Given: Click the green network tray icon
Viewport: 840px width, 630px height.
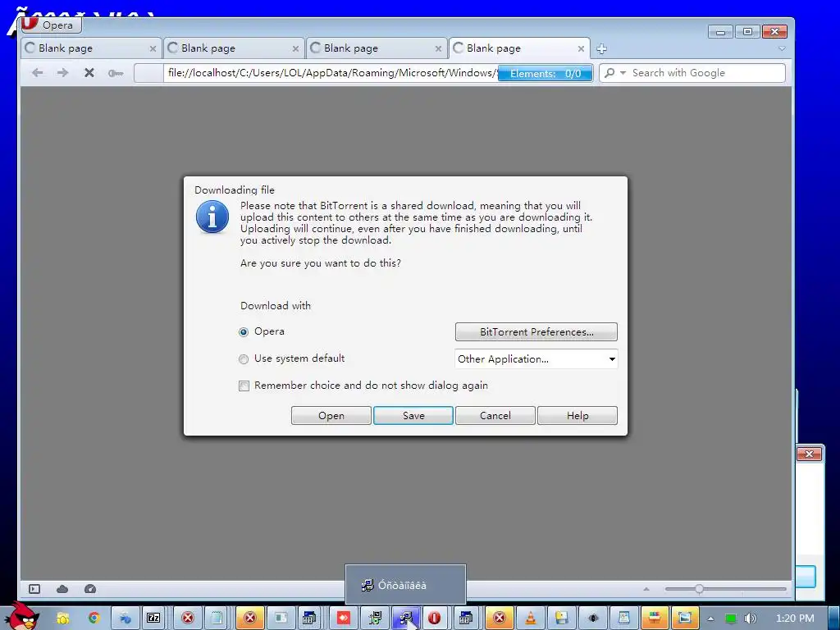Looking at the screenshot, I should pyautogui.click(x=730, y=619).
